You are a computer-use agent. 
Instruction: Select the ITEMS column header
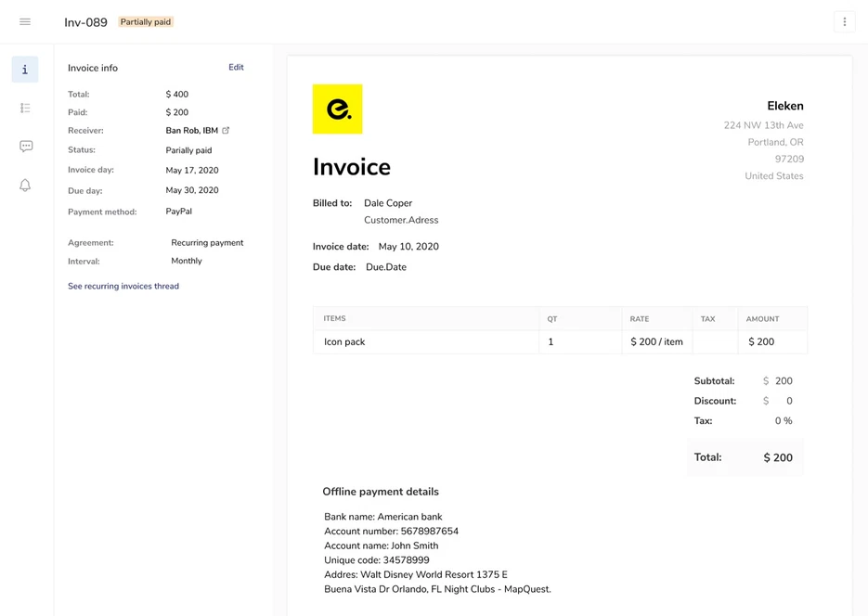[x=334, y=318]
